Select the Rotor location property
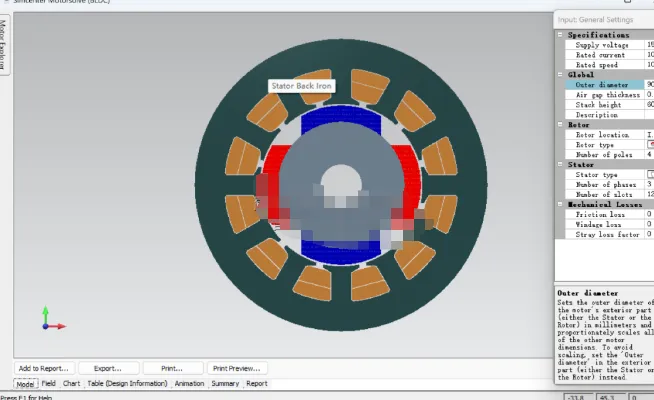654x400 pixels. (x=605, y=135)
